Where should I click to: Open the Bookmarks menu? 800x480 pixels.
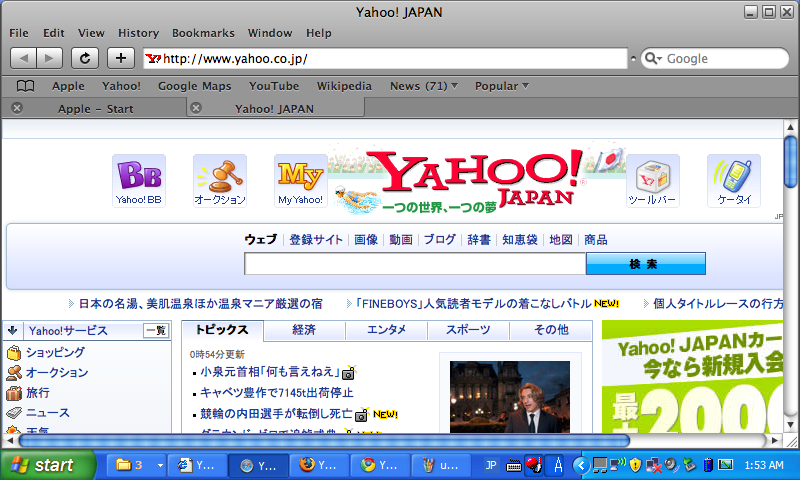tap(203, 33)
